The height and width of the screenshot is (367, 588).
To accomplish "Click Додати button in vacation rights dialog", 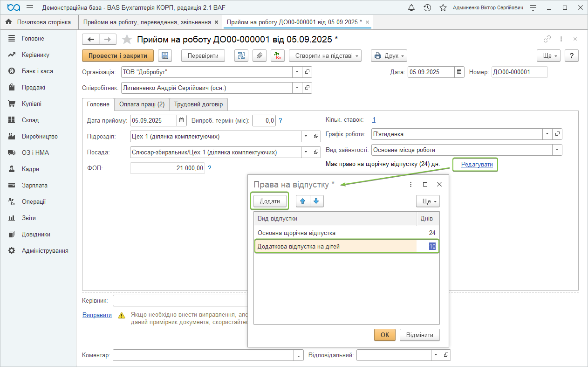I will point(270,201).
